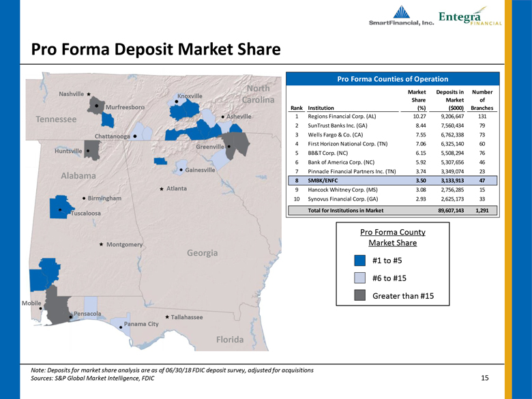
Task: Click the Knoxville label on the map
Action: 190,96
